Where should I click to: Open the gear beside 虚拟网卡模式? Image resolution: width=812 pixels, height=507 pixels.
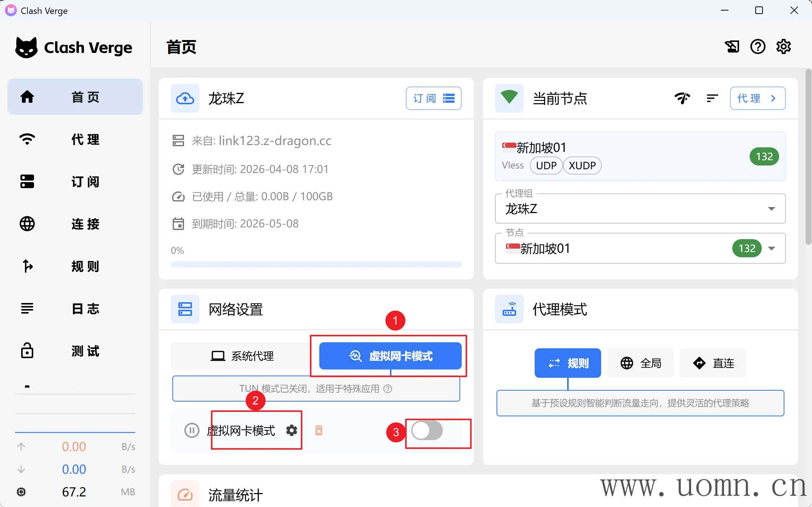(x=291, y=430)
